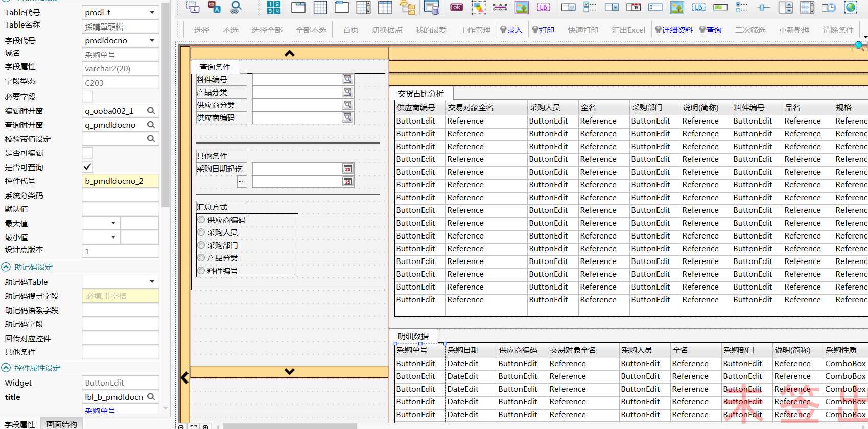The image size is (868, 429).
Task: Select the OK button widget icon
Action: [457, 7]
